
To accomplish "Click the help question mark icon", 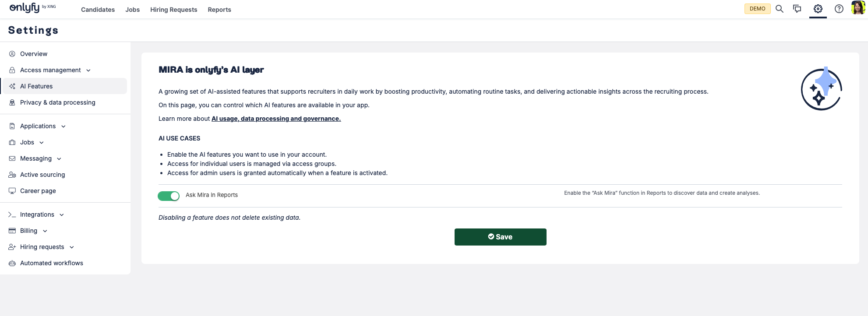I will point(839,8).
